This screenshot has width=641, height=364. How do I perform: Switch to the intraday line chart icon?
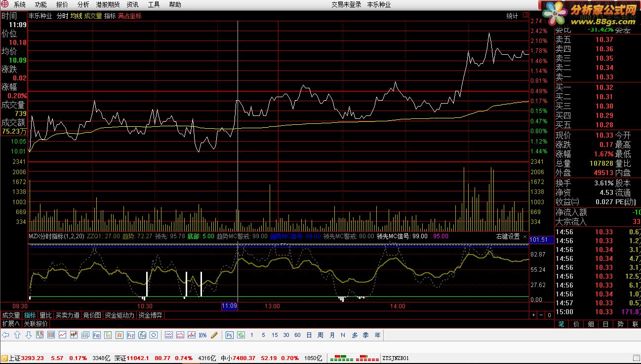click(x=63, y=335)
